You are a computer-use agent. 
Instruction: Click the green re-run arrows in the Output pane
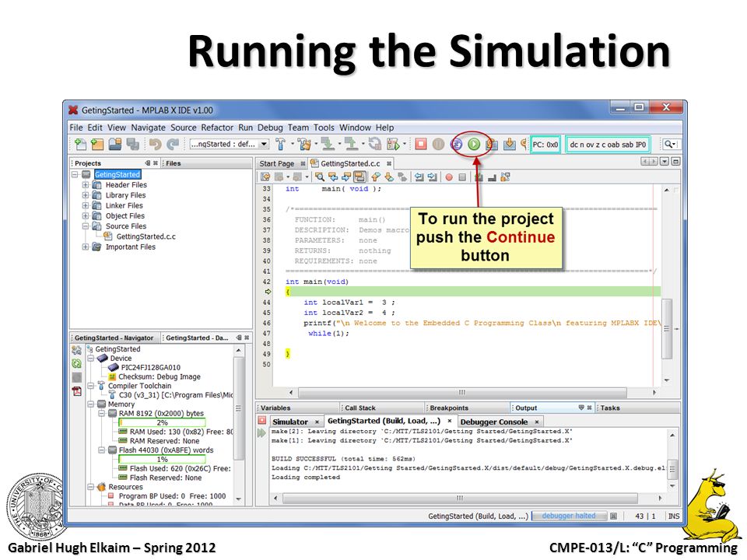(x=261, y=433)
